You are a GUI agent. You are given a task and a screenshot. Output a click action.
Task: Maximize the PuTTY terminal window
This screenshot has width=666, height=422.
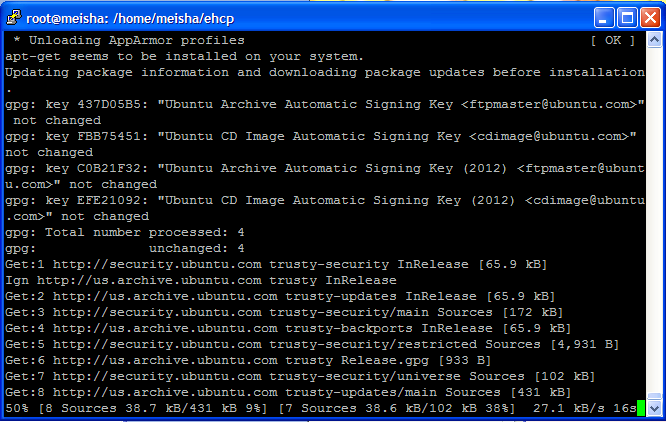(627, 18)
